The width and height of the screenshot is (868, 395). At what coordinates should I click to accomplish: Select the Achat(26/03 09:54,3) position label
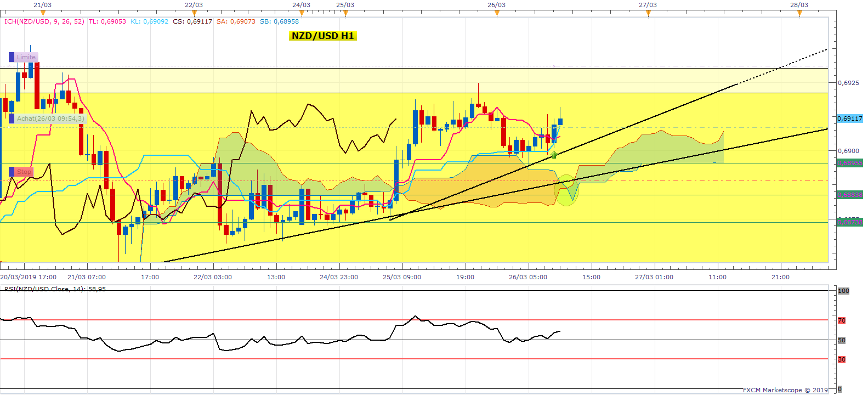50,119
